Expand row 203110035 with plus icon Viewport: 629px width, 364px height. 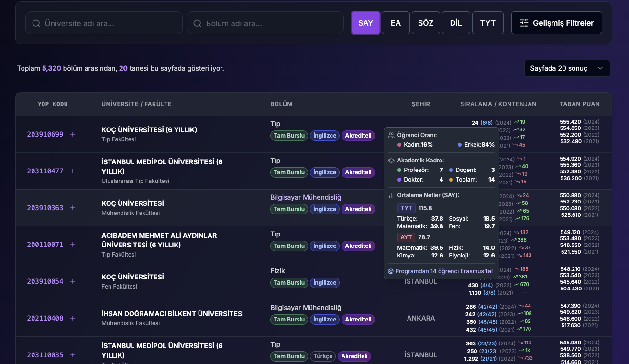click(x=73, y=355)
